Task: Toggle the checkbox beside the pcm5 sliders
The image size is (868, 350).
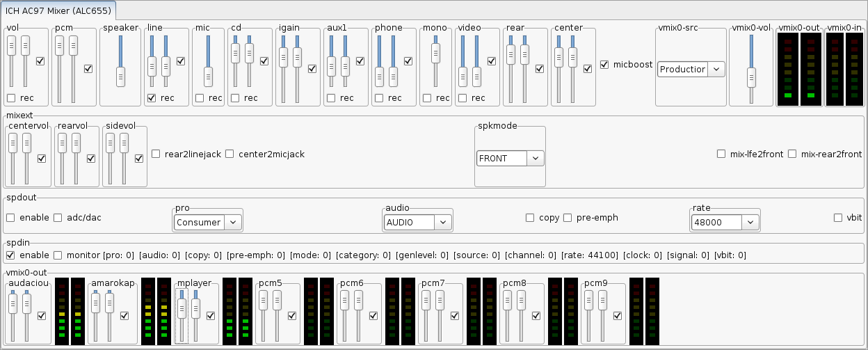Action: point(292,316)
